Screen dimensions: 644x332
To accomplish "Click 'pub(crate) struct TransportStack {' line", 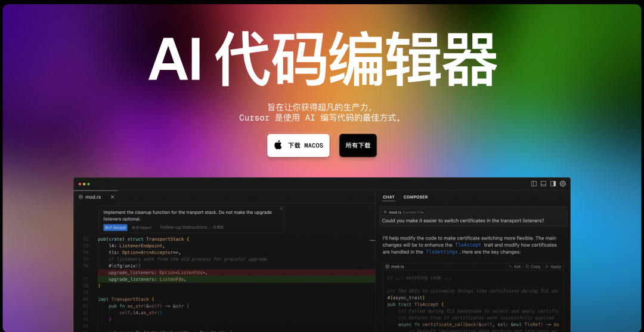I will coord(144,239).
